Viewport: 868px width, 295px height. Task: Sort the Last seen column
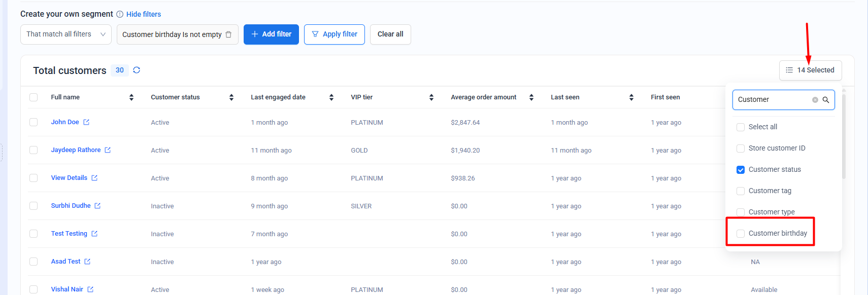tap(631, 97)
